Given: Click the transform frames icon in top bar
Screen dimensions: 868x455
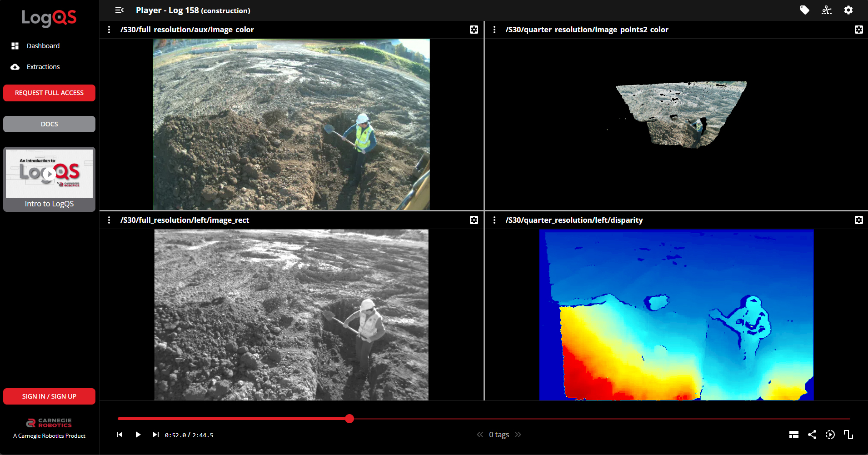Looking at the screenshot, I should click(826, 10).
